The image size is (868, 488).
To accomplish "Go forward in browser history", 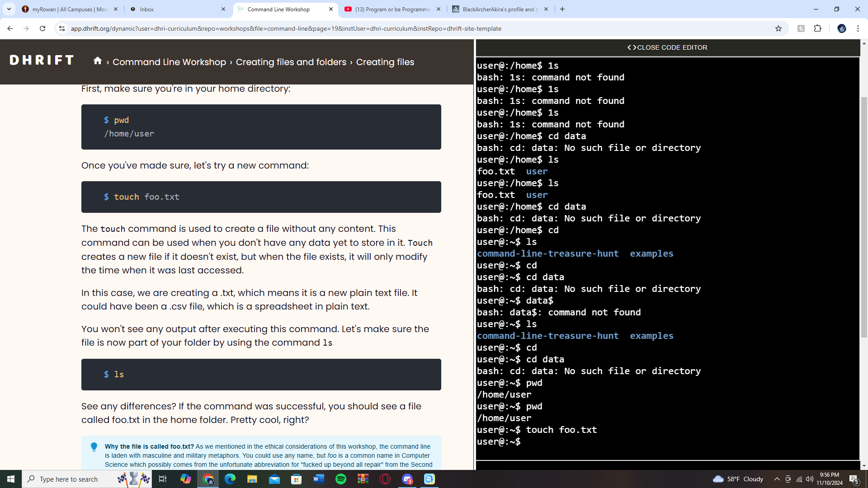I will pos(26,28).
